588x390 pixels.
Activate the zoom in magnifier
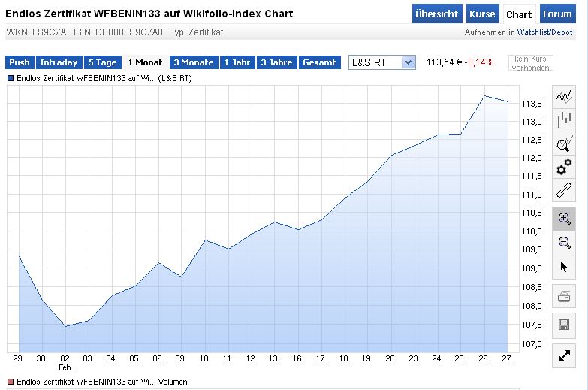[564, 219]
